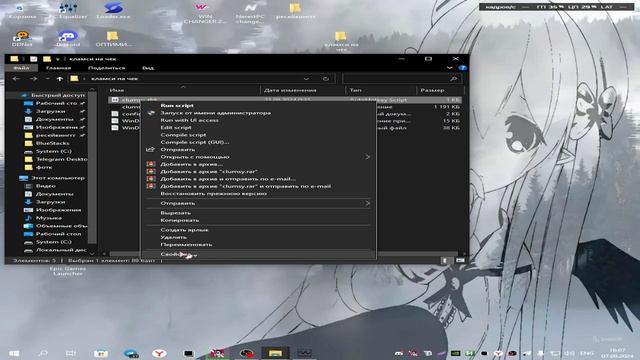The image size is (640, 360).
Task: Click Копировать in context menu
Action: click(x=180, y=220)
